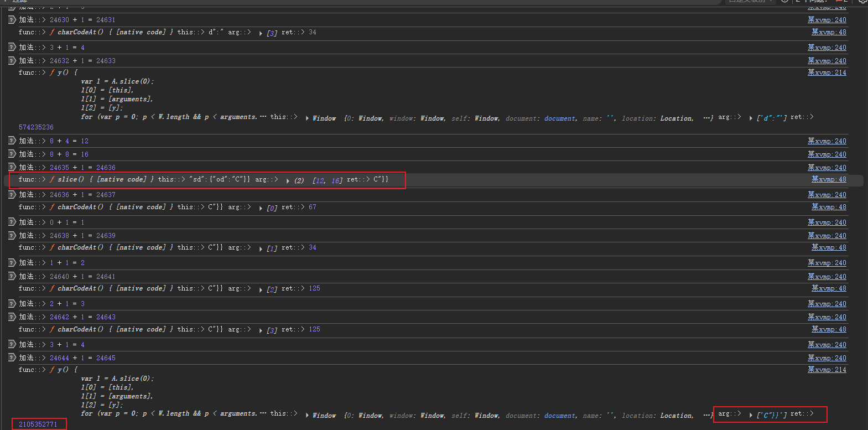Expand the ['d":"'] arg array
The height and width of the screenshot is (430, 868).
[x=751, y=118]
